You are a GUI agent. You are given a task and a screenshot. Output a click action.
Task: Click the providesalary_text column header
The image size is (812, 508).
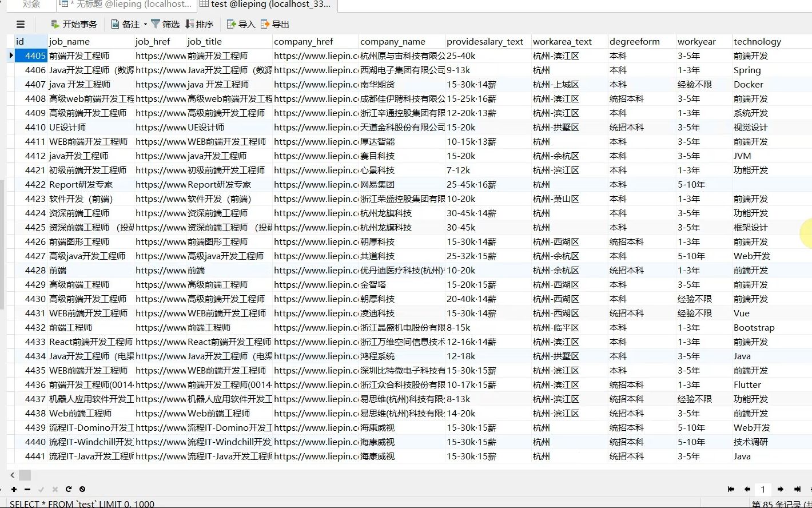pyautogui.click(x=488, y=41)
